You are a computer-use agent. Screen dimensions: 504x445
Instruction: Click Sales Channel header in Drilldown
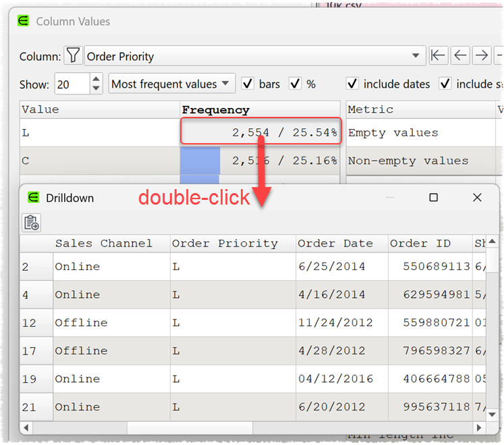click(x=111, y=244)
